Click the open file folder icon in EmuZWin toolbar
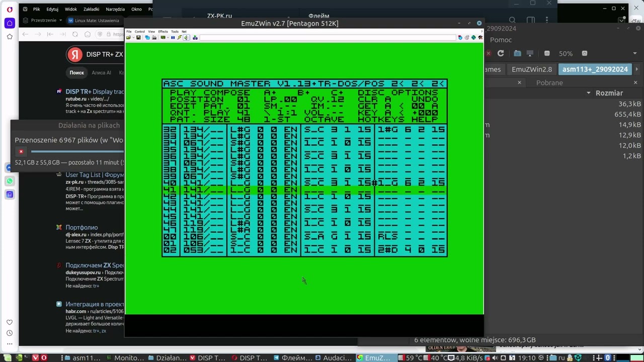Viewport: 644px width, 362px height. 129,38
